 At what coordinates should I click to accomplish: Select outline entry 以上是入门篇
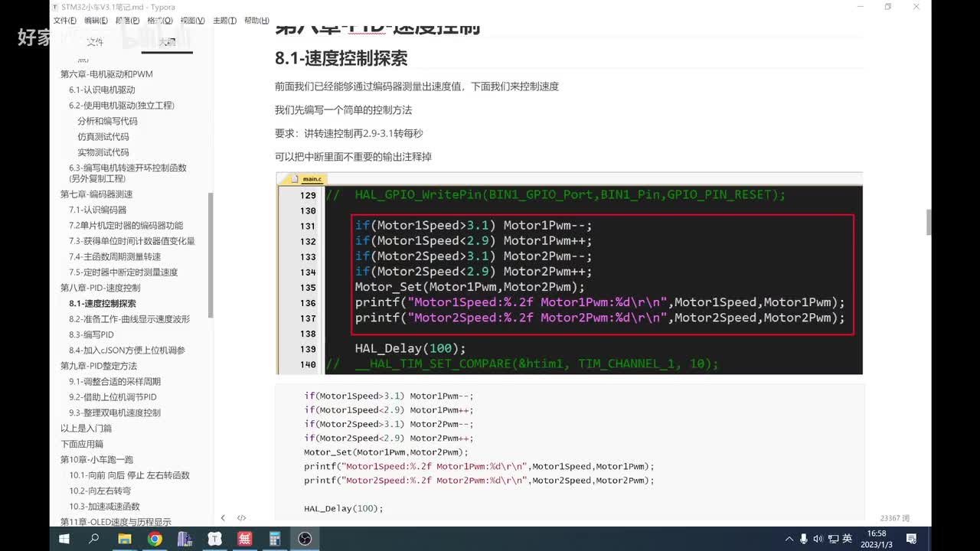86,429
